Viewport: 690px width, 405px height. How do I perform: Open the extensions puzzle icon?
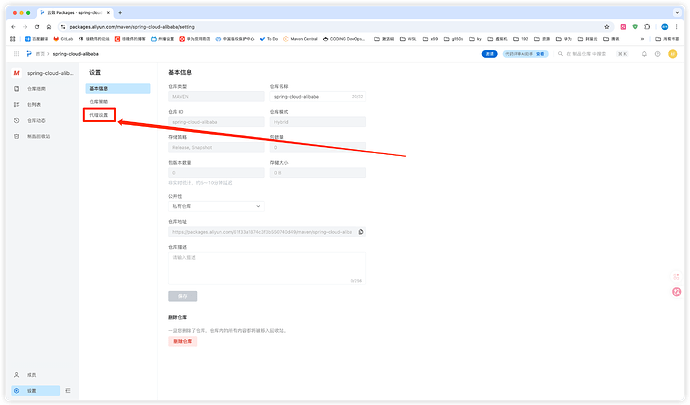647,27
